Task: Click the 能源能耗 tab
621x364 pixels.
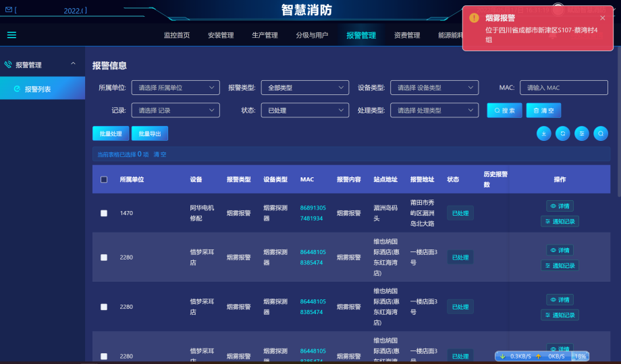Action: (x=450, y=35)
